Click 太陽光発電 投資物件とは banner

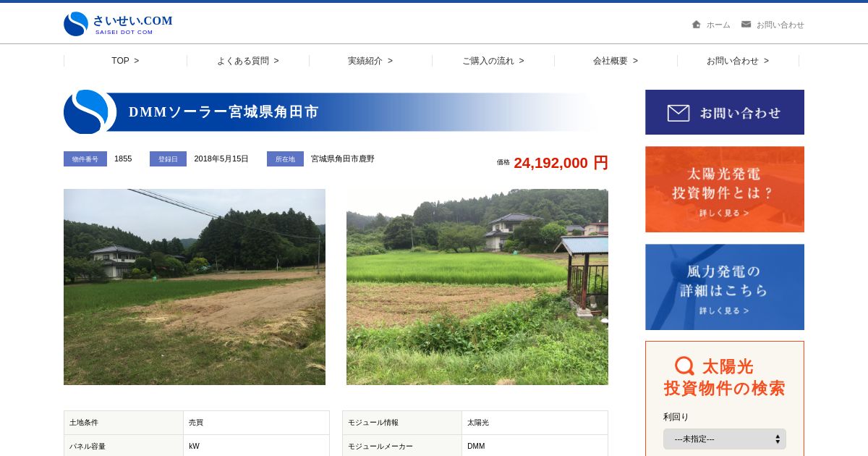tap(725, 190)
